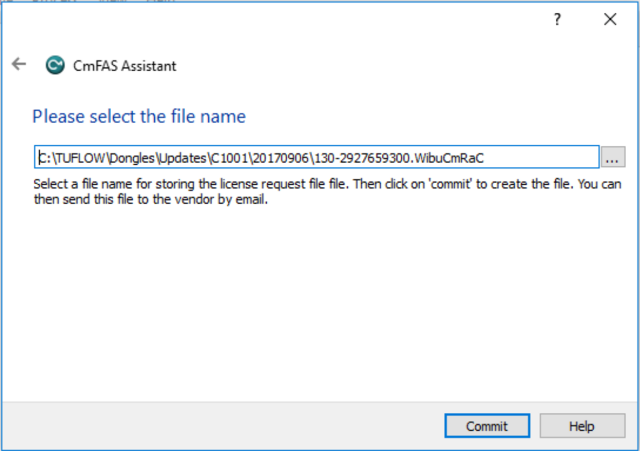Open Help using the bottom Help button
Viewport: 640px width, 451px height.
pyautogui.click(x=581, y=426)
